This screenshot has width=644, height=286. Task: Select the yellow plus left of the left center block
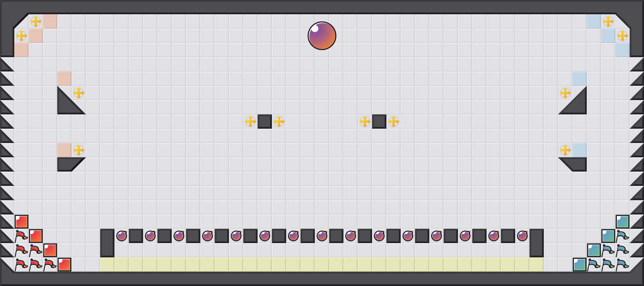[x=250, y=122]
